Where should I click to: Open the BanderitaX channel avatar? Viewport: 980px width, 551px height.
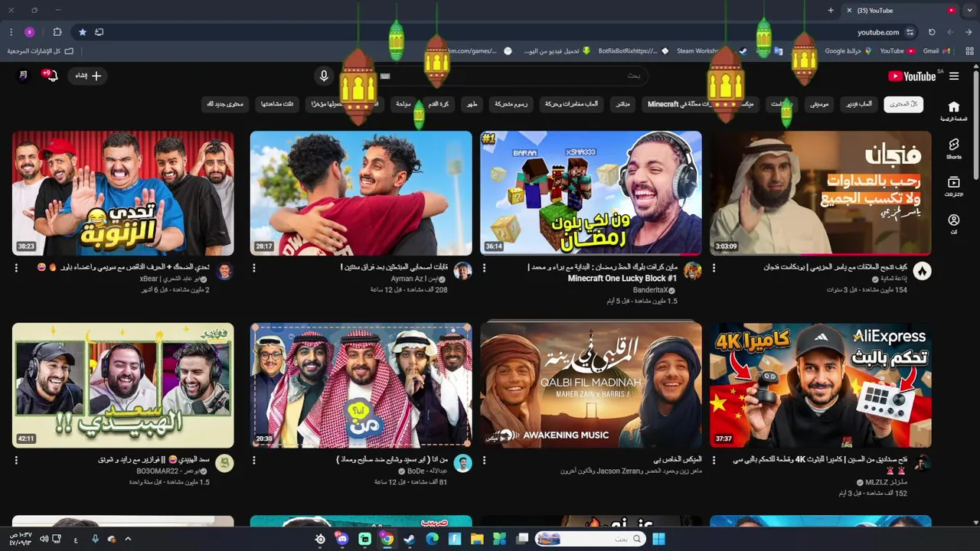(x=692, y=271)
